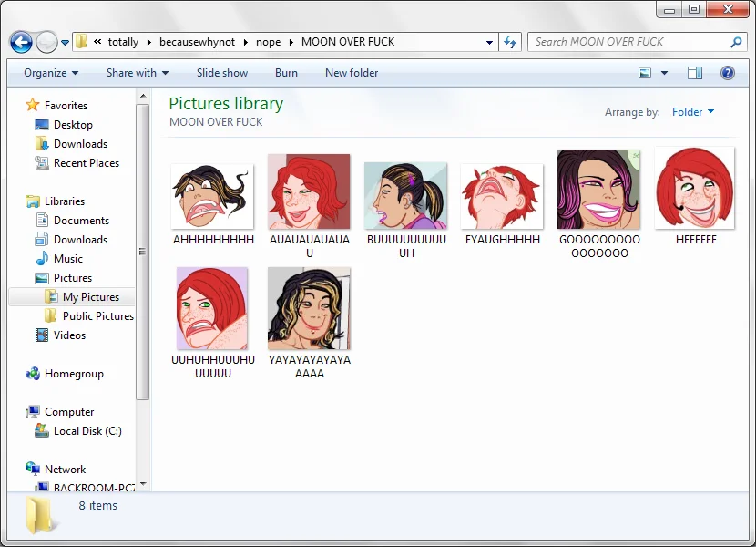The width and height of the screenshot is (756, 547).
Task: Click the search magnifier icon
Action: coord(736,43)
